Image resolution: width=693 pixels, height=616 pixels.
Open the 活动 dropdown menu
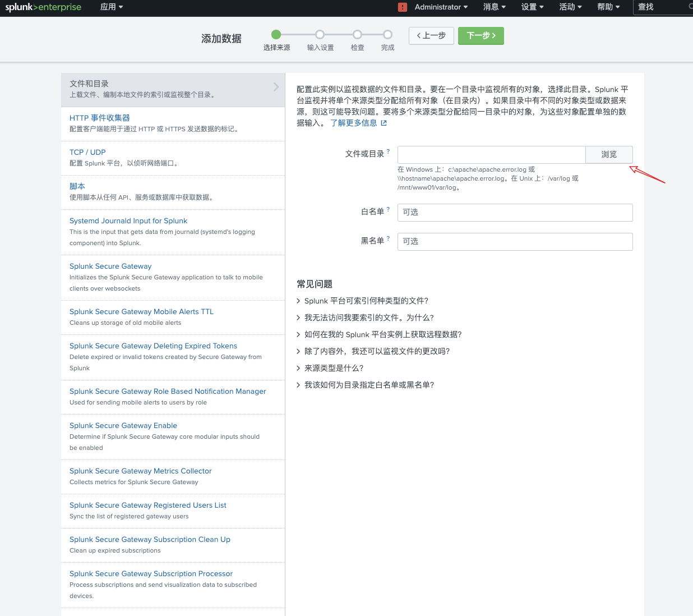click(x=571, y=7)
